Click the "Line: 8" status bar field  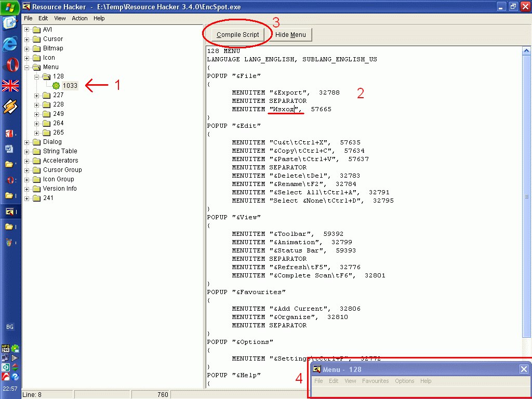[47, 395]
